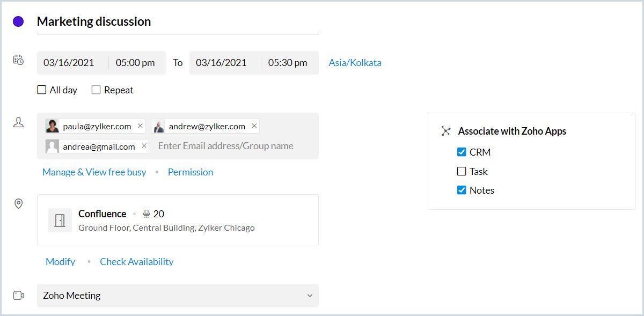
Task: Uncheck the Notes checkbox
Action: pos(462,190)
